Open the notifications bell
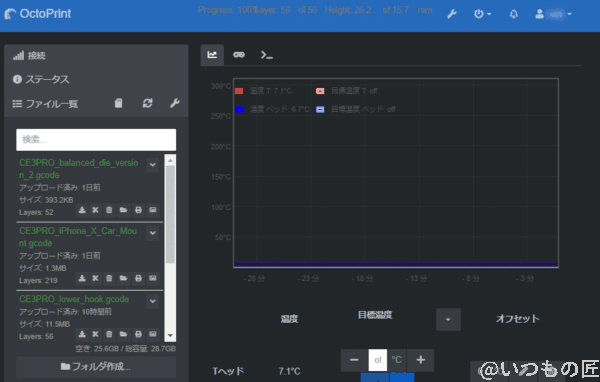The width and height of the screenshot is (600, 382). pos(514,14)
